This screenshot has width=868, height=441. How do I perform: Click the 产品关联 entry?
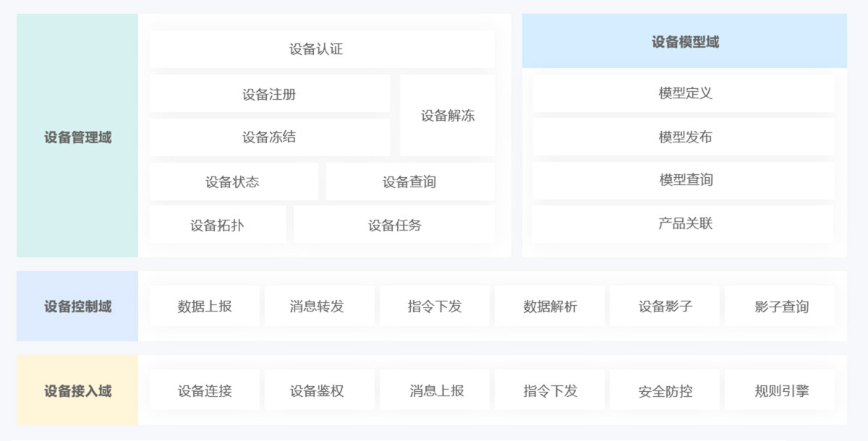click(684, 223)
